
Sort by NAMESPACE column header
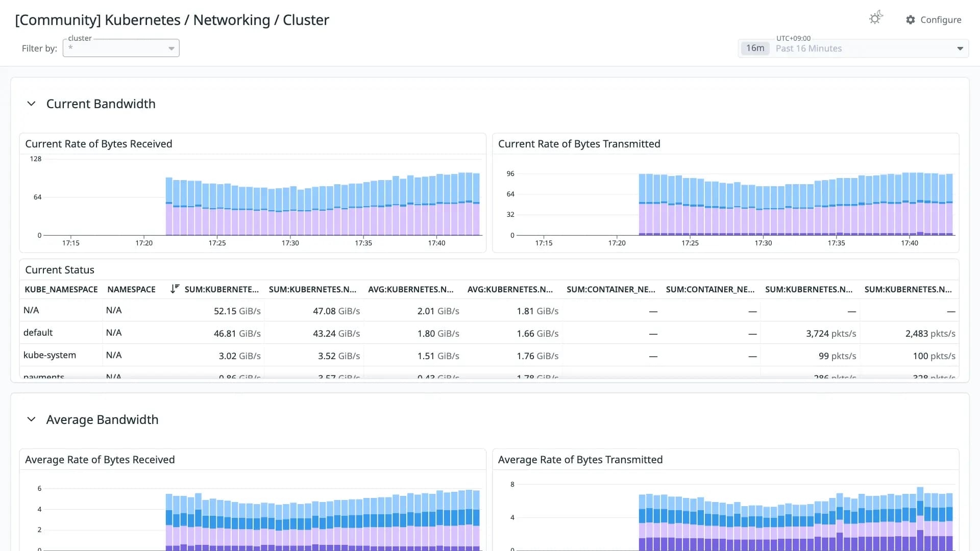131,289
